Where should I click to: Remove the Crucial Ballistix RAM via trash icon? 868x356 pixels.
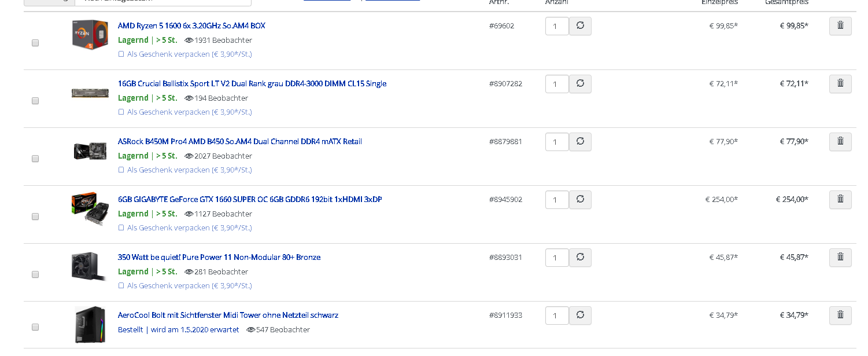[840, 84]
